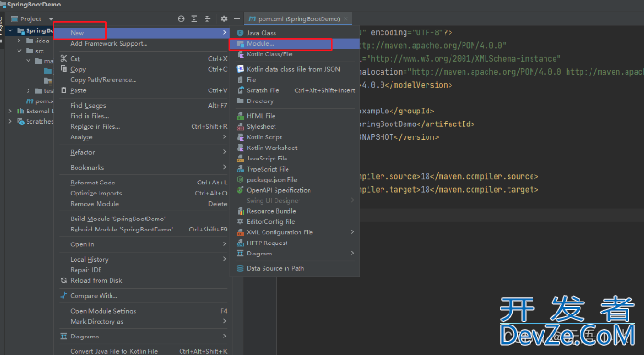Hide the Project tool window
644x355 pixels.
click(237, 18)
